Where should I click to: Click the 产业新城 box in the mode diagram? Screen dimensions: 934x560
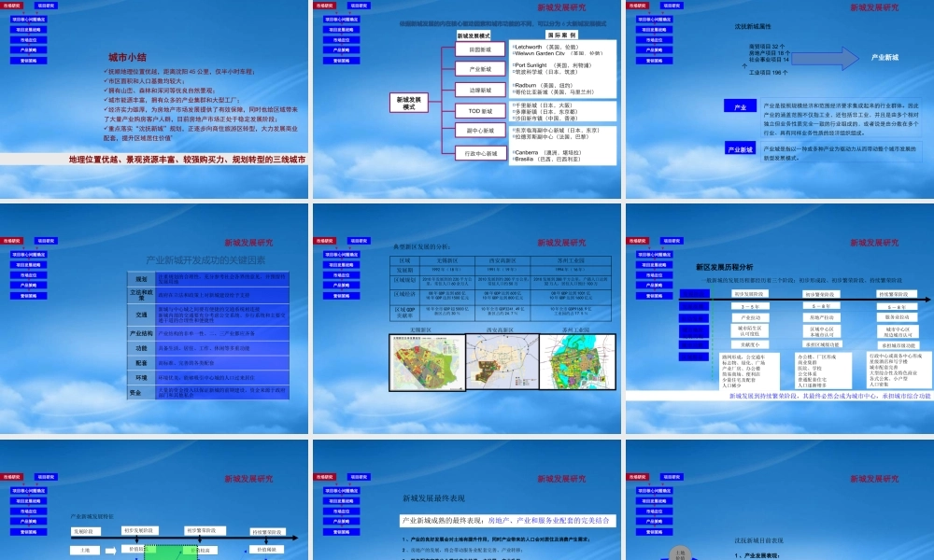(x=480, y=69)
